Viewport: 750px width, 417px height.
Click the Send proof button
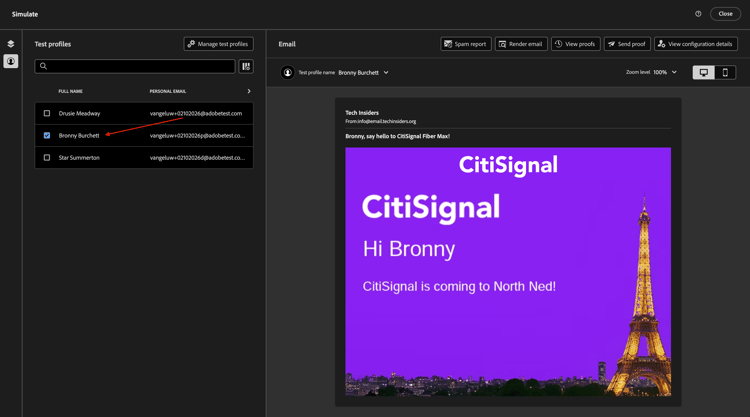[x=627, y=44]
